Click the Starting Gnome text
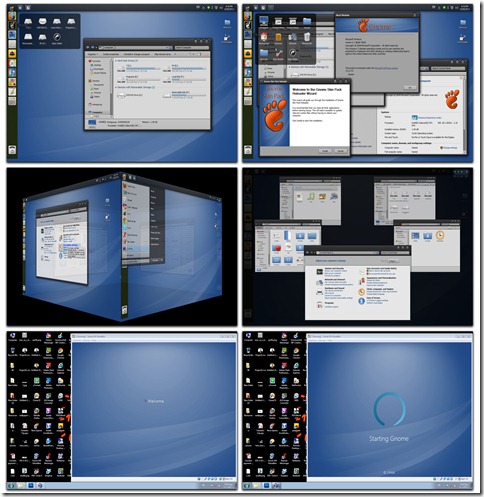This screenshot has height=497, width=484. (388, 439)
